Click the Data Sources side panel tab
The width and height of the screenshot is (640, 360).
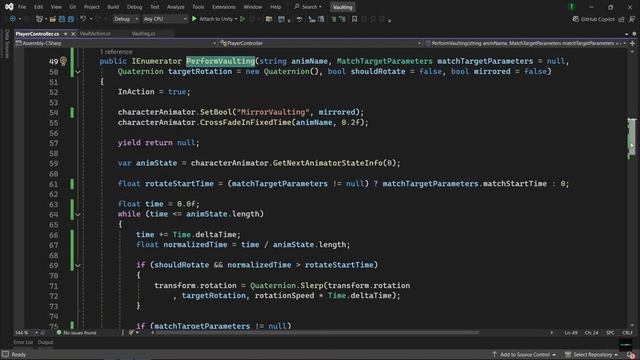[6, 43]
